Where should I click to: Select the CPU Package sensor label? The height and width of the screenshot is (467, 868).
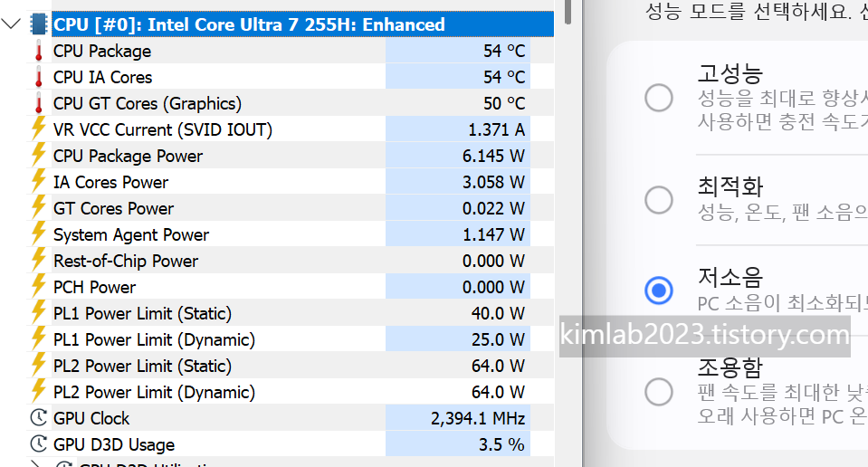(102, 51)
